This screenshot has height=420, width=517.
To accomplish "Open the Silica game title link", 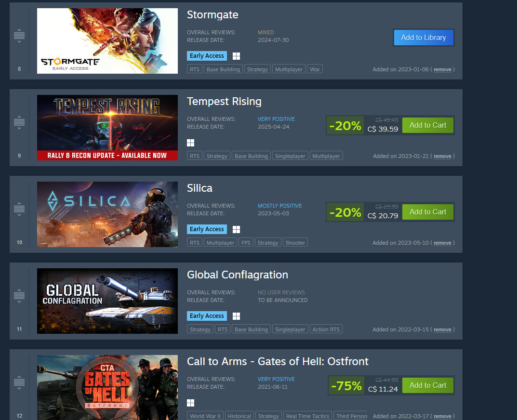I will tap(199, 188).
